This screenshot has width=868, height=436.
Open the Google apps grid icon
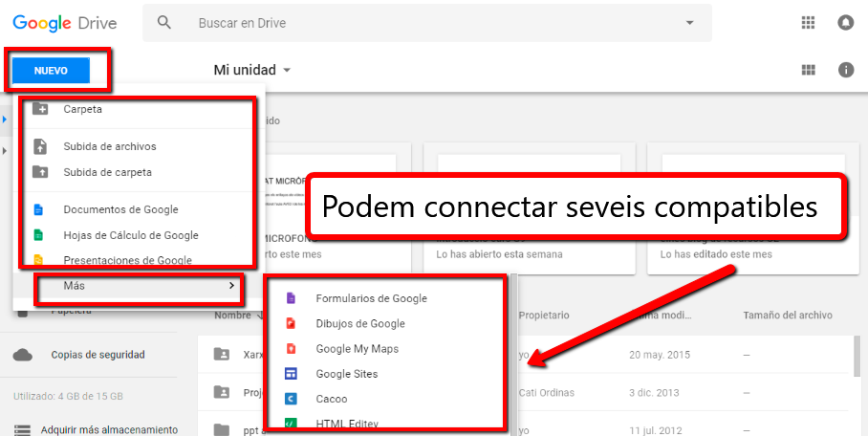tap(808, 23)
